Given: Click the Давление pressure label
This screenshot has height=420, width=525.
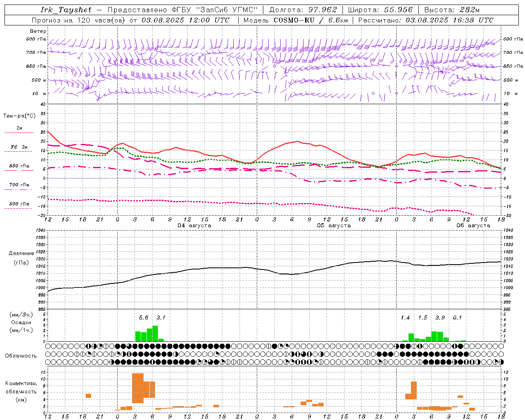Looking at the screenshot, I should (x=21, y=253).
